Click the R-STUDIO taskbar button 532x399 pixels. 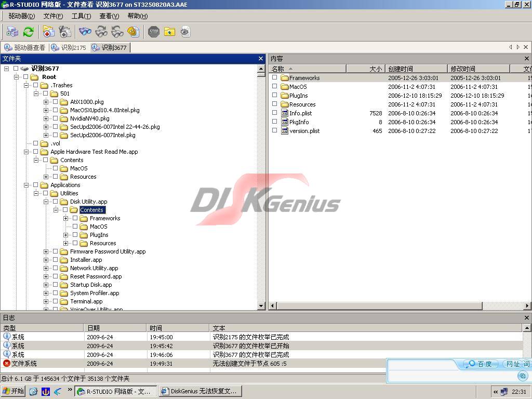pos(116,391)
